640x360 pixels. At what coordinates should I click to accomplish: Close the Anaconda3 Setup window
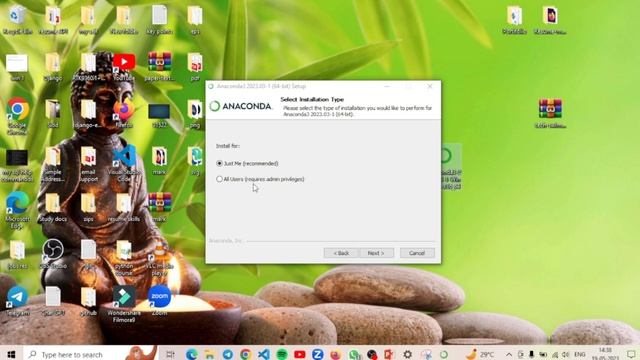point(429,86)
